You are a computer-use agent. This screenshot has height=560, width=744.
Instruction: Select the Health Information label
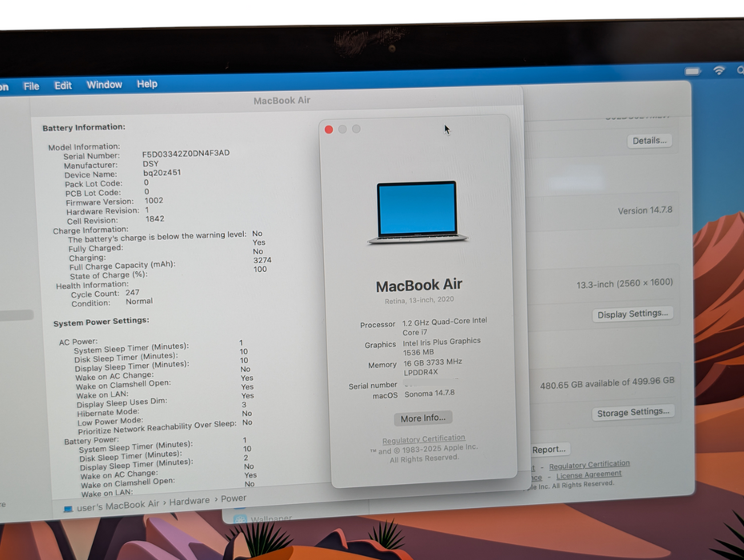[92, 286]
